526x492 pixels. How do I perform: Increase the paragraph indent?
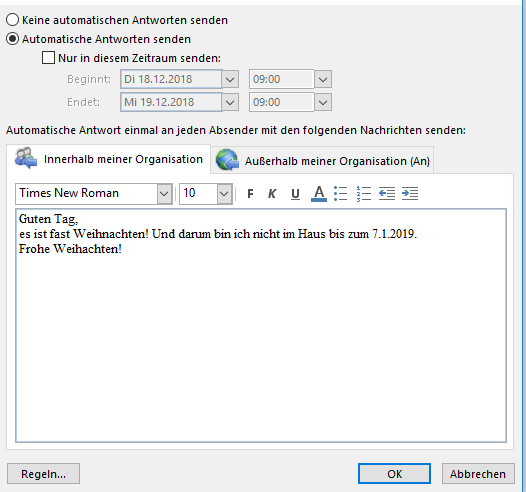(410, 194)
